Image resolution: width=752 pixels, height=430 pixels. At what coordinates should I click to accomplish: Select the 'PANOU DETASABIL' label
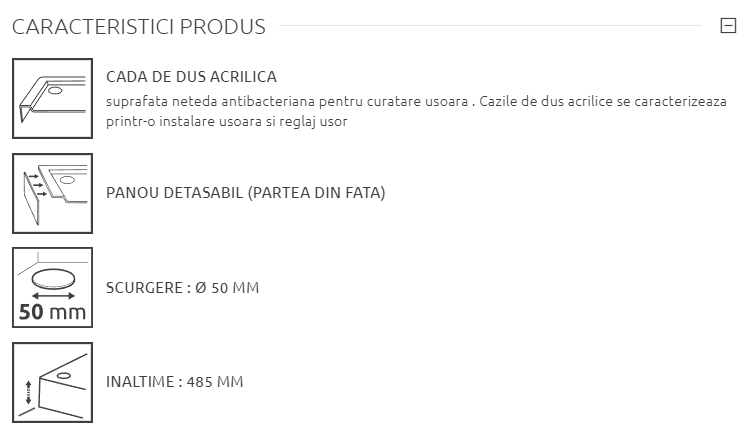click(175, 193)
